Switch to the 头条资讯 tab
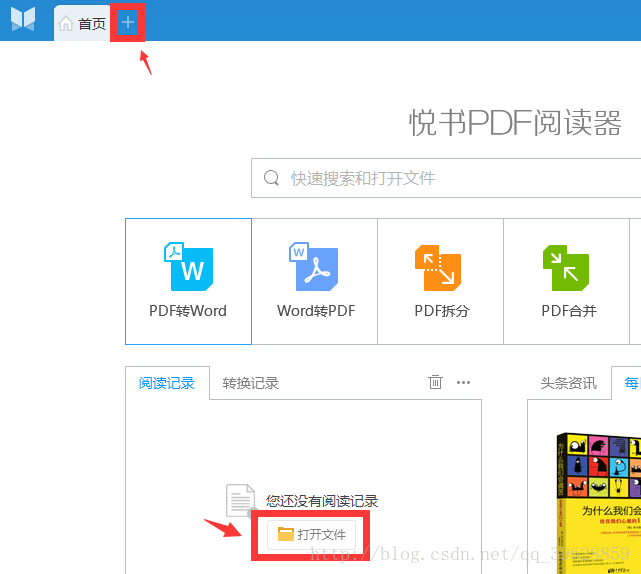Viewport: 641px width, 574px height. pos(569,383)
